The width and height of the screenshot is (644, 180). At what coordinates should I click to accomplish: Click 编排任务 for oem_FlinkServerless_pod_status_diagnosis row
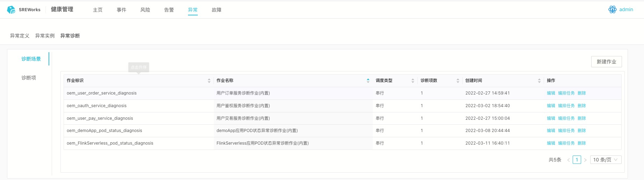tap(566, 143)
